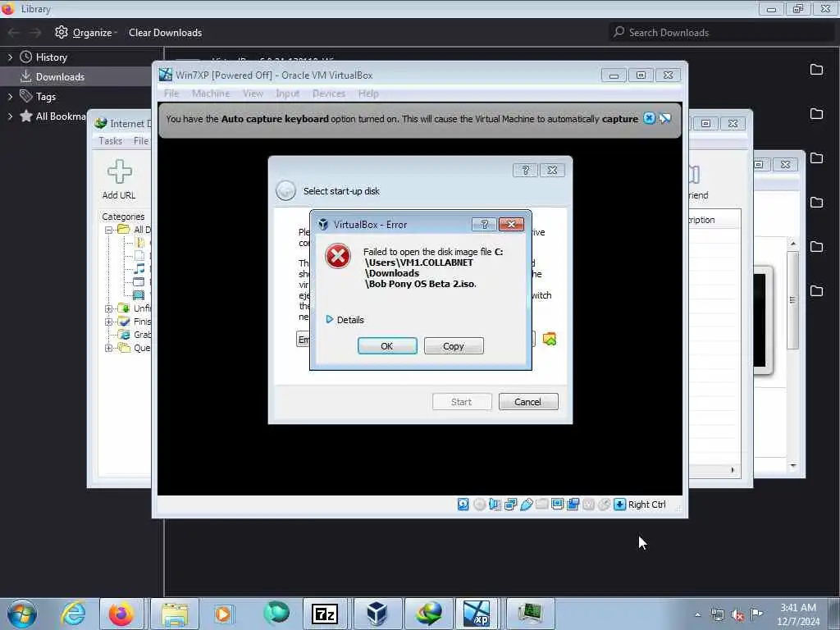Expand the Finished category in IDM tree
Image resolution: width=840 pixels, height=630 pixels.
tap(109, 322)
